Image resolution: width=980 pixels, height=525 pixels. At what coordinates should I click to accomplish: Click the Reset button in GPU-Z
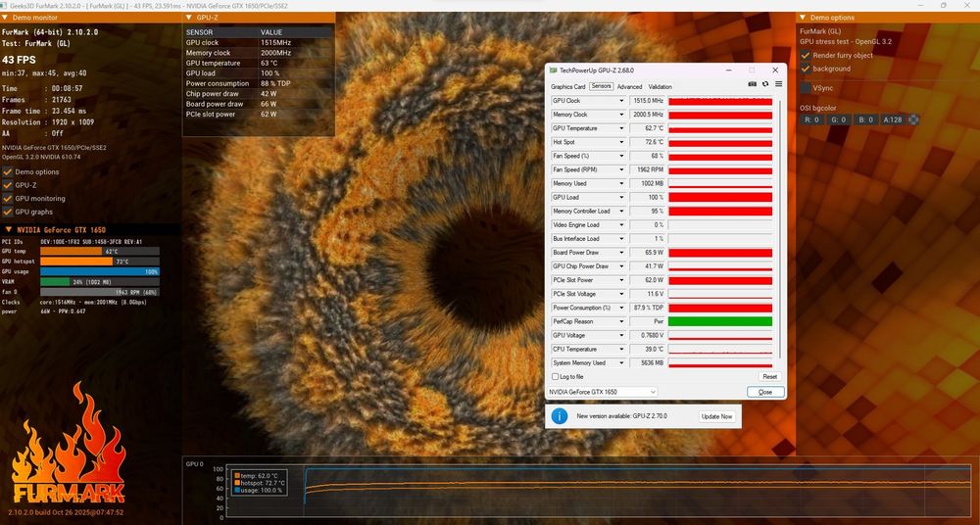(770, 377)
